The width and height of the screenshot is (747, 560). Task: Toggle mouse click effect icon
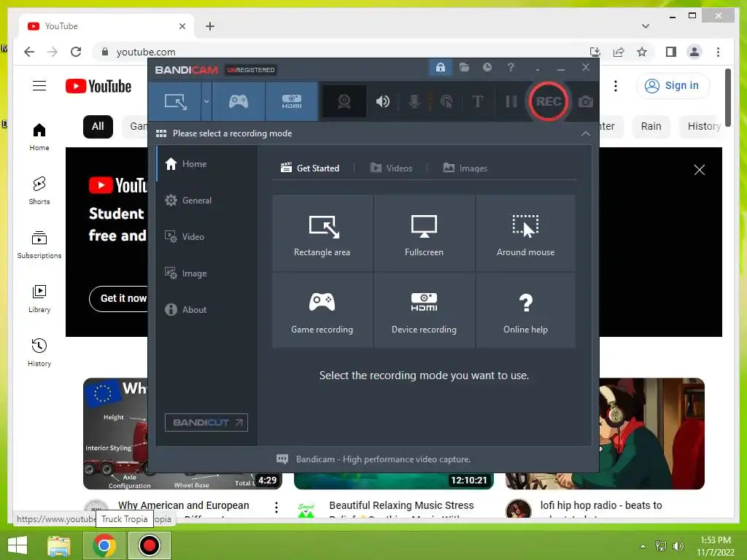click(446, 101)
